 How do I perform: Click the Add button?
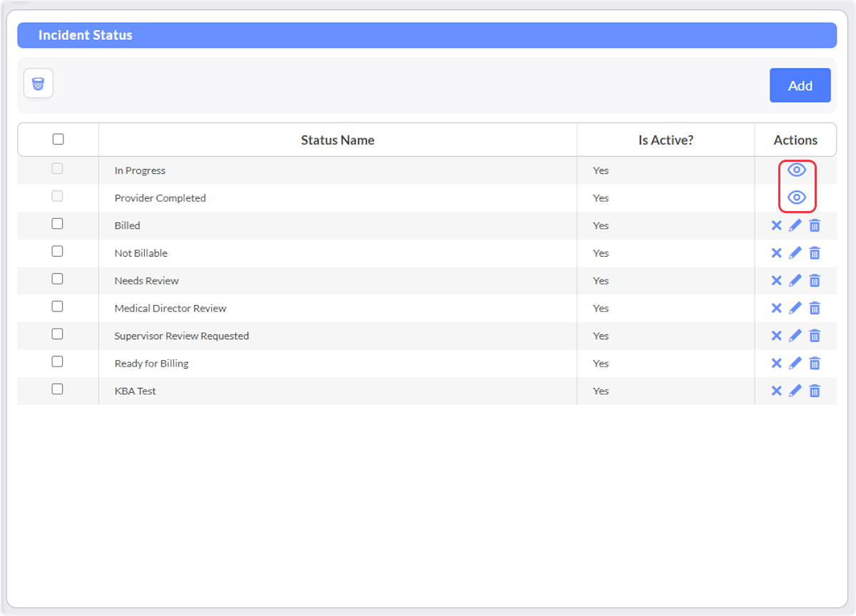(800, 86)
